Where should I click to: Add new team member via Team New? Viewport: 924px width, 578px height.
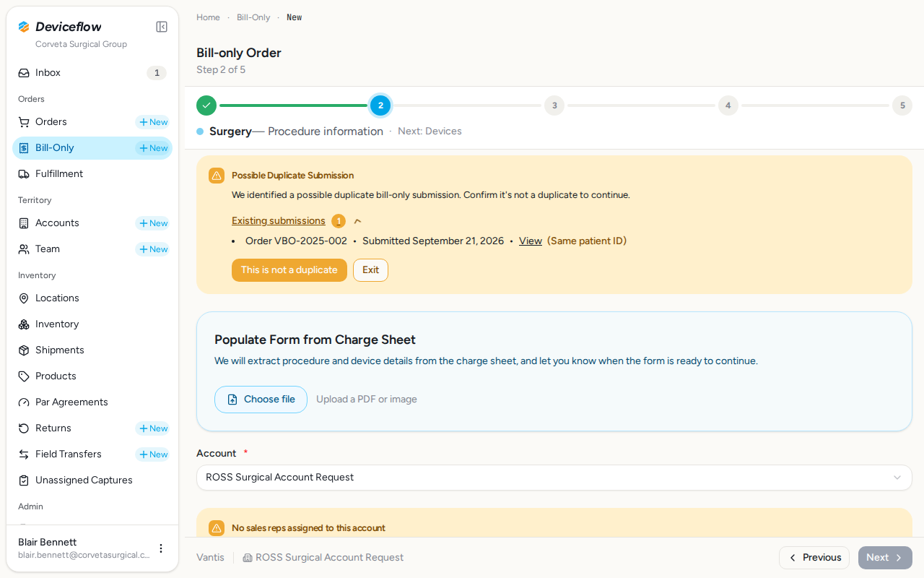point(153,249)
